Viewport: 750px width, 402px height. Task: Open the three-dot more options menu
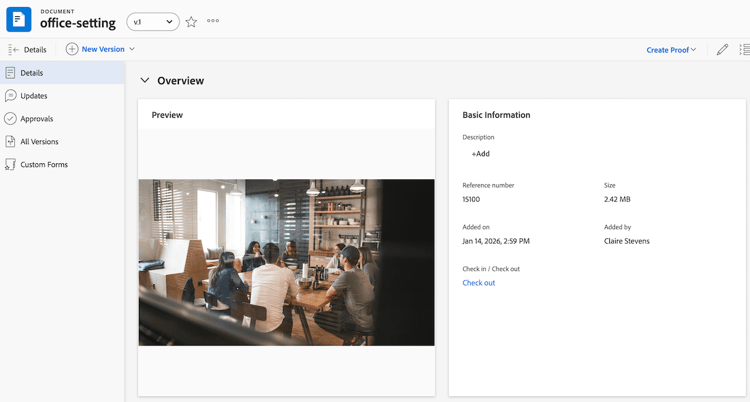[213, 21]
